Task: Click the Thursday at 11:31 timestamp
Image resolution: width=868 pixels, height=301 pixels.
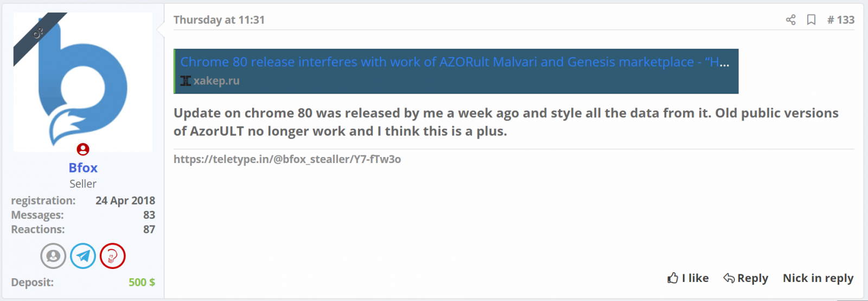Action: [x=219, y=20]
